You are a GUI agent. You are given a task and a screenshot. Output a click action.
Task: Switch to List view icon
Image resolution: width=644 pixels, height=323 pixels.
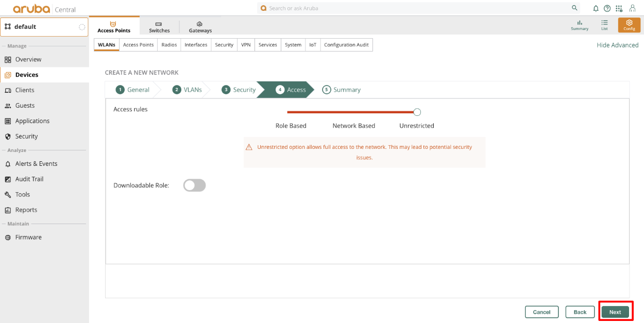click(x=604, y=25)
